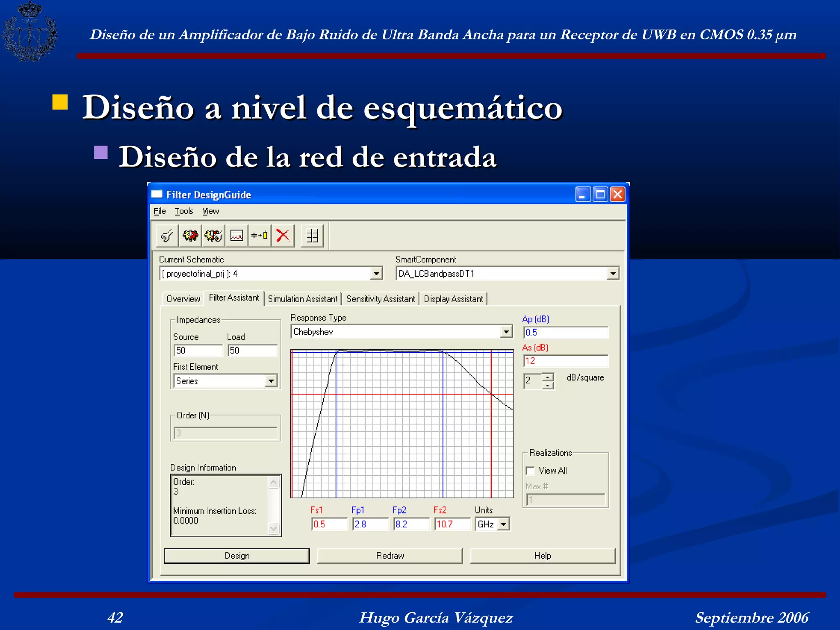Decrease the dB/square spinner value
The width and height of the screenshot is (840, 630).
pyautogui.click(x=548, y=385)
